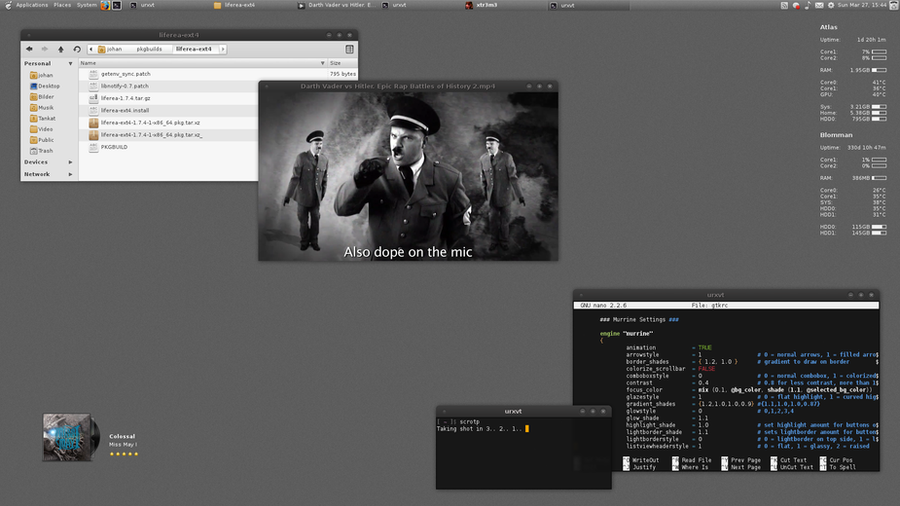Click the distro logo in top panel
Screen dimensions: 900x506
pyautogui.click(x=7, y=5)
